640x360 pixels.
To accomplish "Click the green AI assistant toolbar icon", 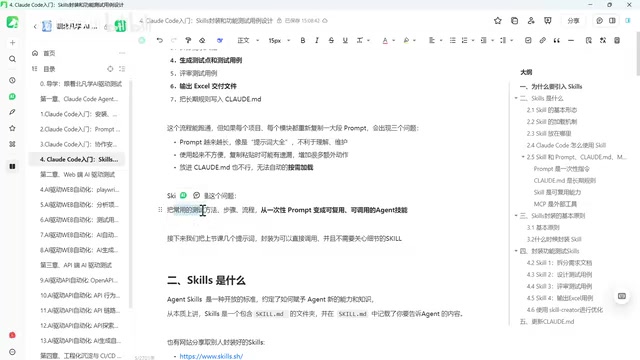I will pos(142,40).
